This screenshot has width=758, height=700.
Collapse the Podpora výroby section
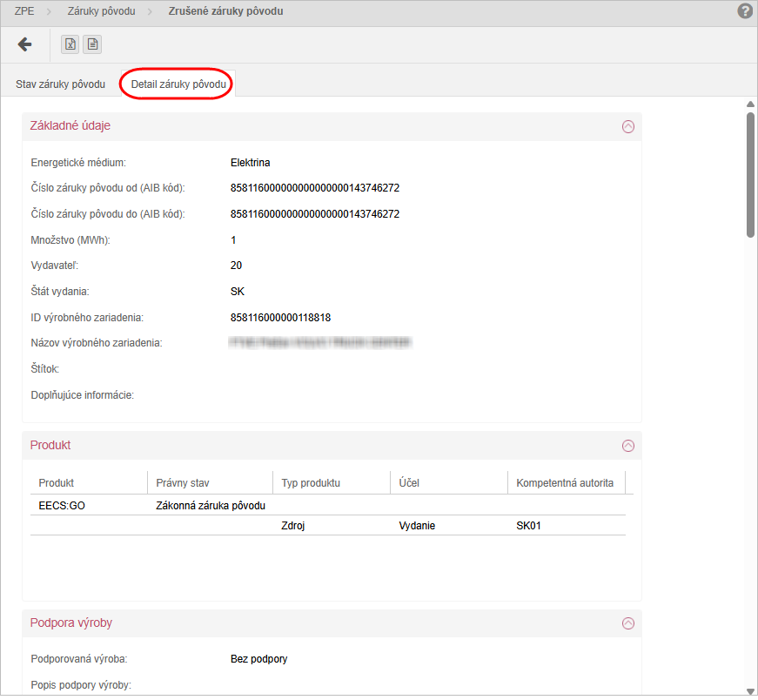(628, 623)
